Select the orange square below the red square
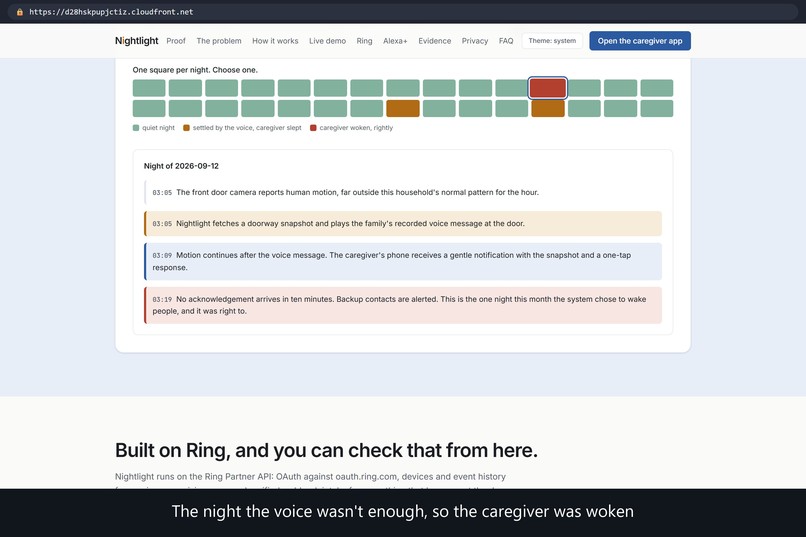The height and width of the screenshot is (537, 806). coord(548,108)
